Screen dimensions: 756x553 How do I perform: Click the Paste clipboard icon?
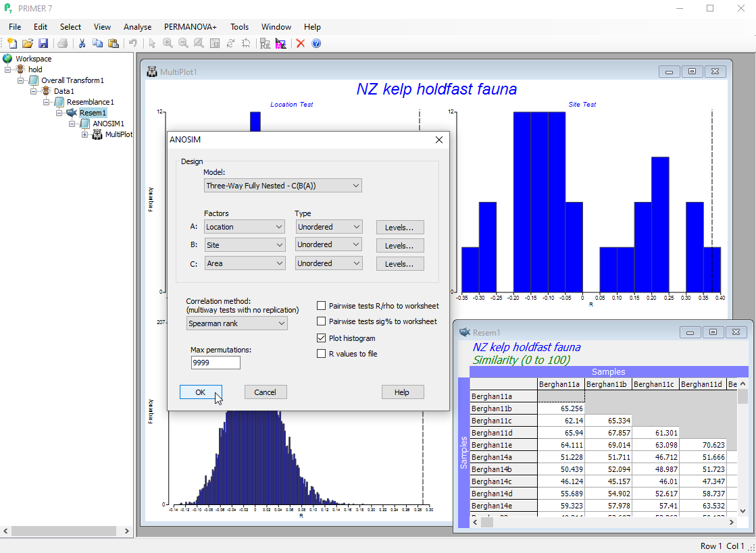[113, 43]
